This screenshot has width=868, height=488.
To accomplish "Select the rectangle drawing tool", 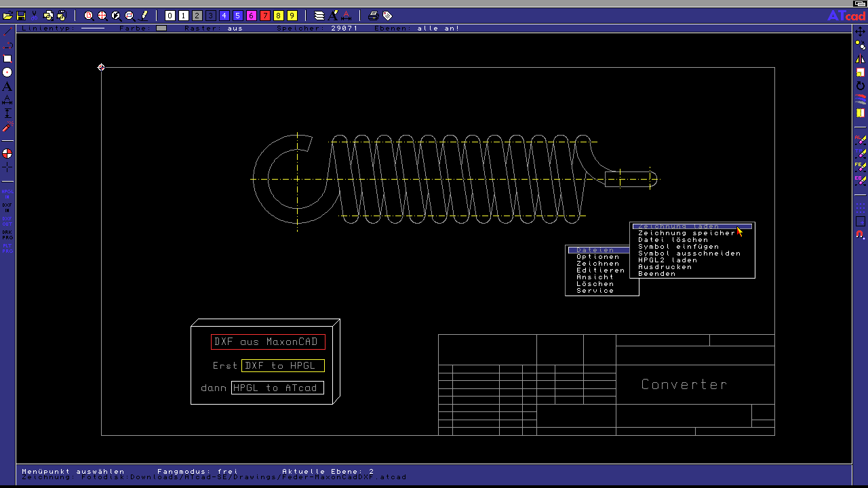I will [x=7, y=59].
